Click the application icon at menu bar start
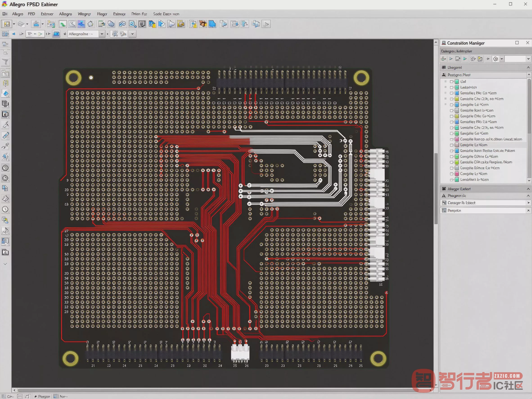Viewport: 532px width, 399px height. [5, 14]
